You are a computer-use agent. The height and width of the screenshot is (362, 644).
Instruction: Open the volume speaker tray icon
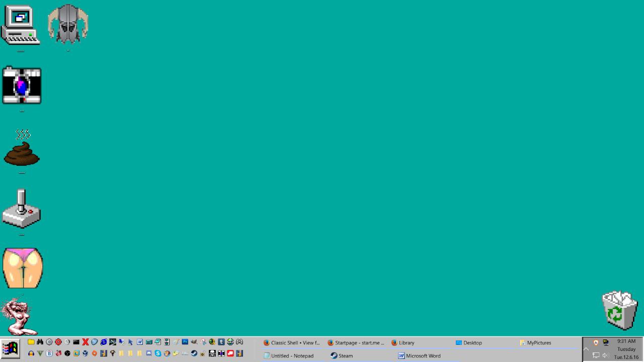pos(605,355)
